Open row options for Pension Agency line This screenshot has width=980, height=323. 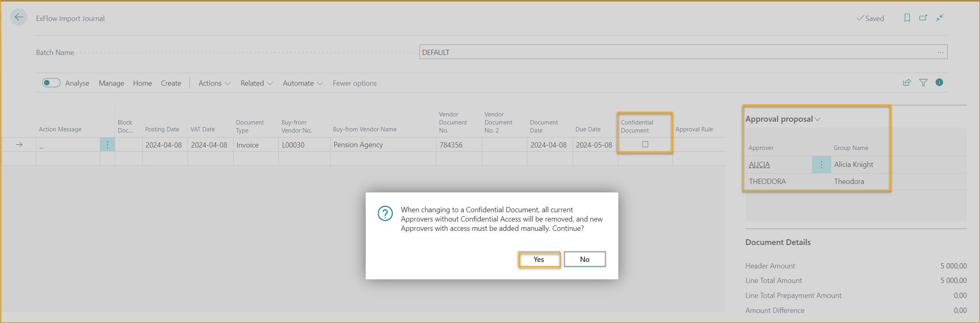point(107,145)
